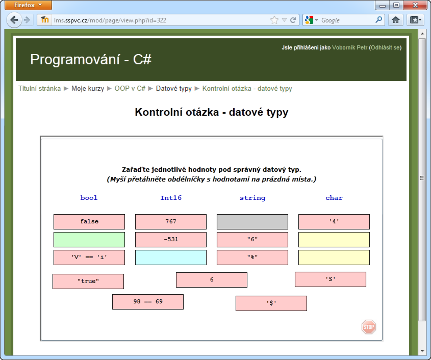Screen dimensions: 431x360
Task: Click the string column heading
Action: coord(252,198)
